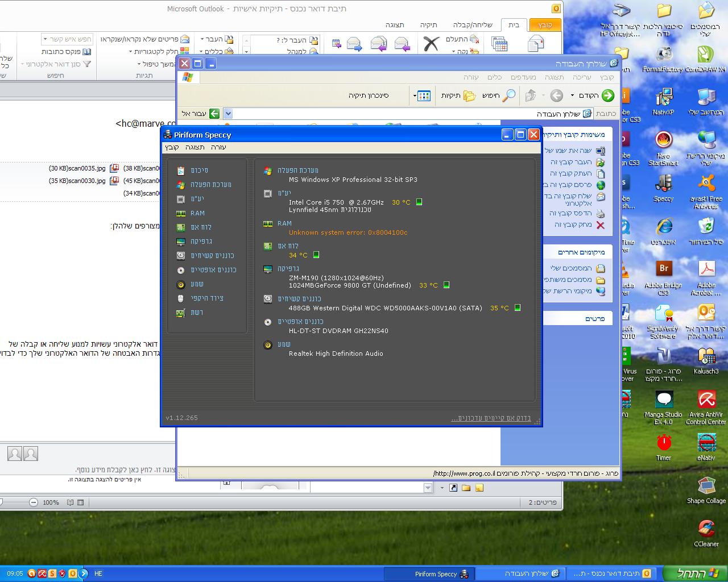Click גרפיקה heading in Speccy summary panel
The width and height of the screenshot is (728, 582).
[288, 269]
